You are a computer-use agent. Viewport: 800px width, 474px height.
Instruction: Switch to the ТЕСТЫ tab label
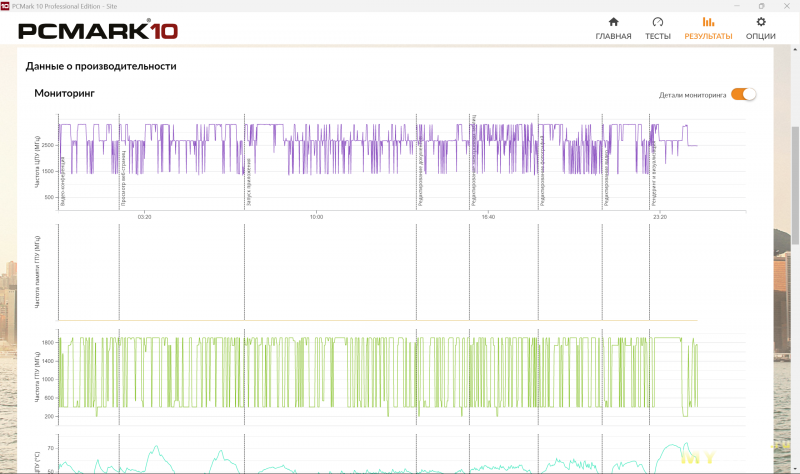point(657,36)
